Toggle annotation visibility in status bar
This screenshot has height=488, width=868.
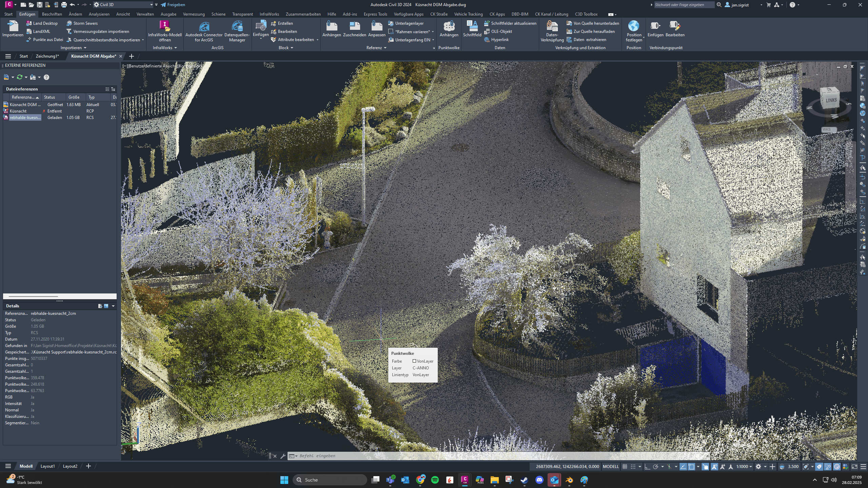coord(714,467)
